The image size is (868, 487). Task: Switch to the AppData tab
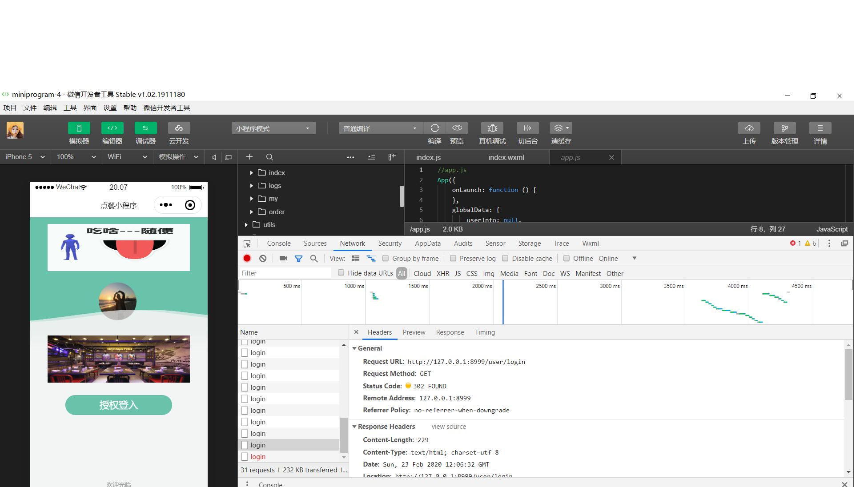tap(428, 244)
